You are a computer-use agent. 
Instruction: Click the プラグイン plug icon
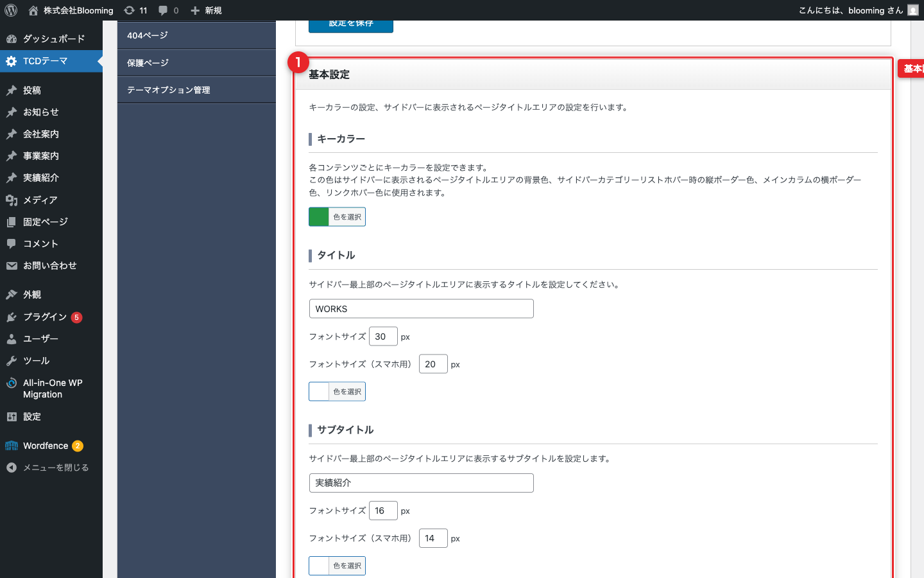pyautogui.click(x=12, y=317)
